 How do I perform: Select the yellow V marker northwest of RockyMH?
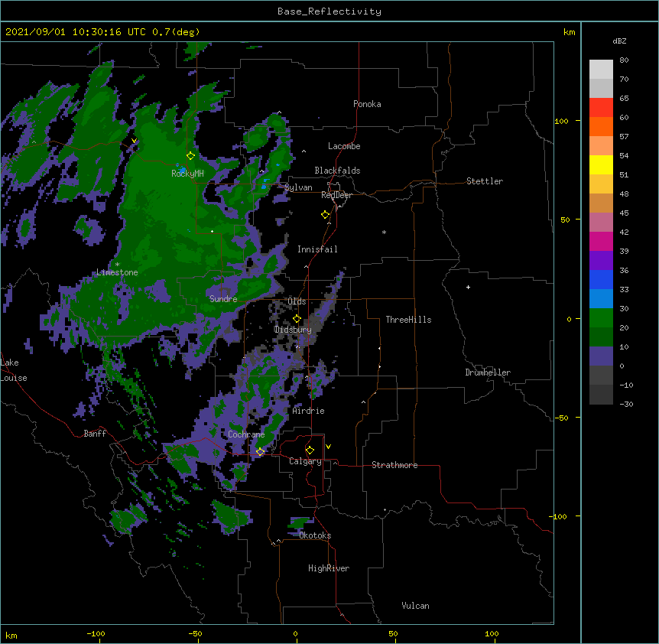134,141
